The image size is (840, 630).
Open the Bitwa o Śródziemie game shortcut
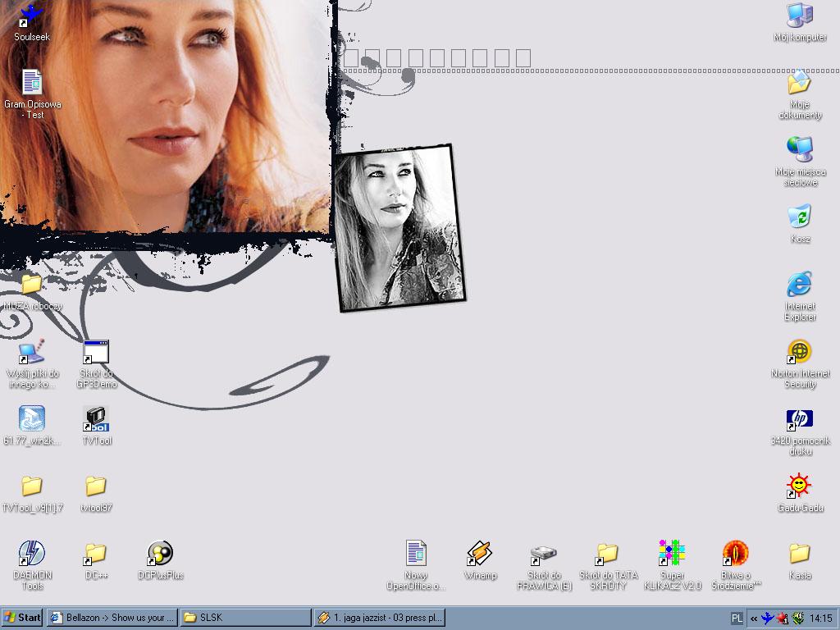click(736, 554)
